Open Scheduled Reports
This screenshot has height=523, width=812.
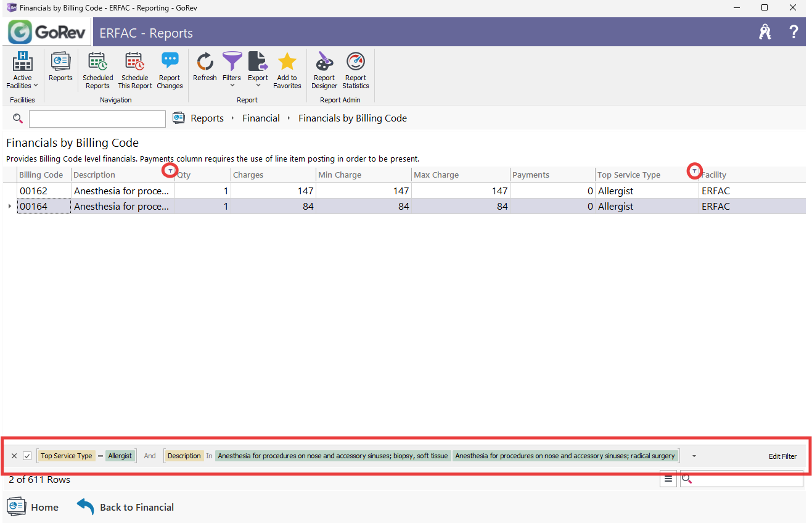tap(97, 71)
